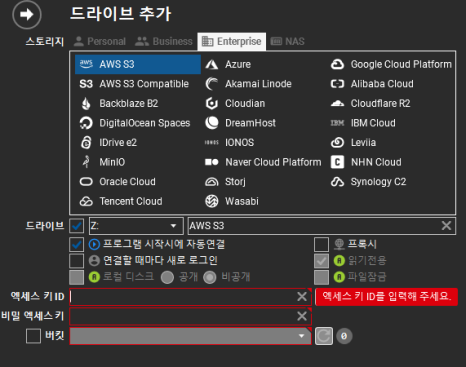Pick the AWS S3 Compatible icon
The width and height of the screenshot is (466, 367).
[86, 84]
